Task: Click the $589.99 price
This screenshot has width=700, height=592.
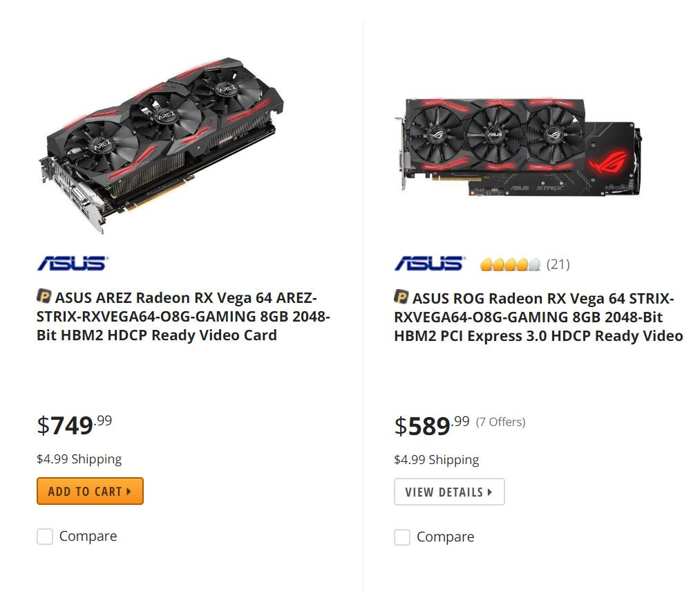Action: (x=431, y=425)
